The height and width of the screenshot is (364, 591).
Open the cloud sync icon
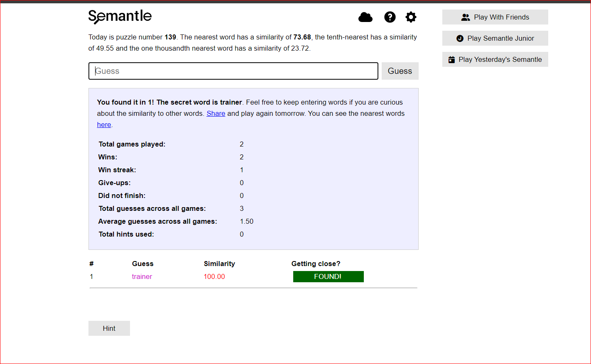point(365,17)
